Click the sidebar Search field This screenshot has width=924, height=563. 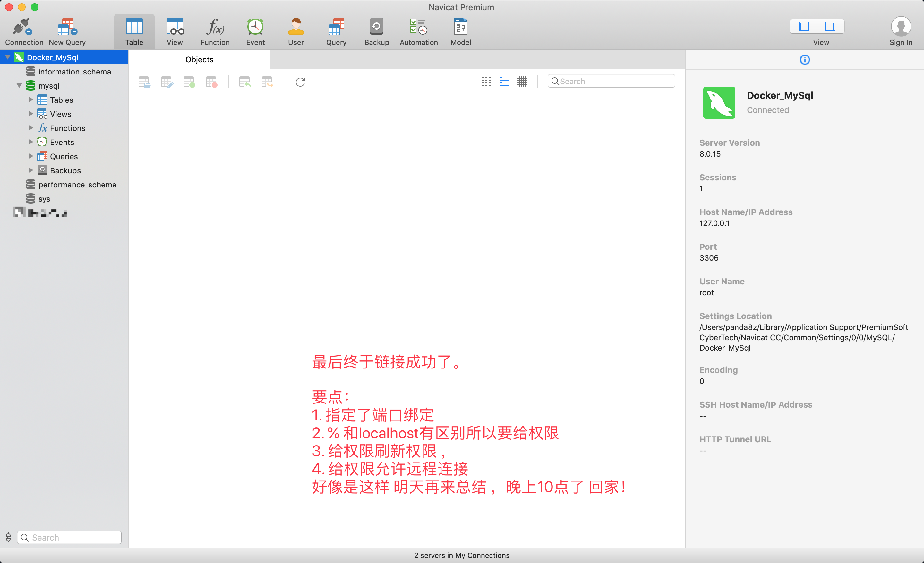tap(69, 538)
